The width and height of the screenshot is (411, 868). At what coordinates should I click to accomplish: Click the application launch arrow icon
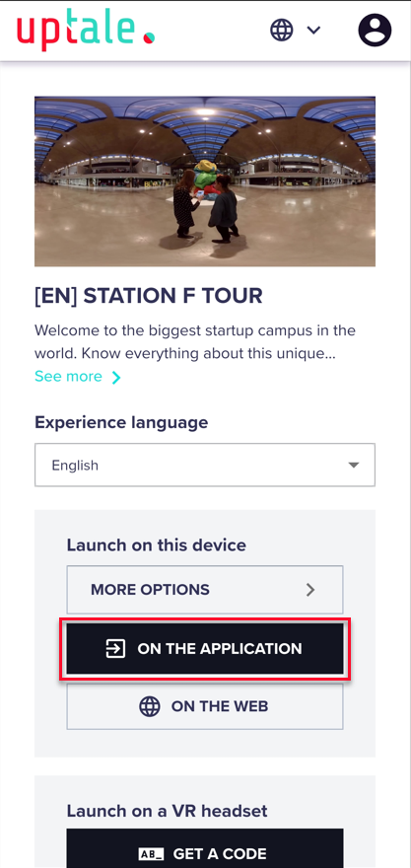[x=115, y=649]
